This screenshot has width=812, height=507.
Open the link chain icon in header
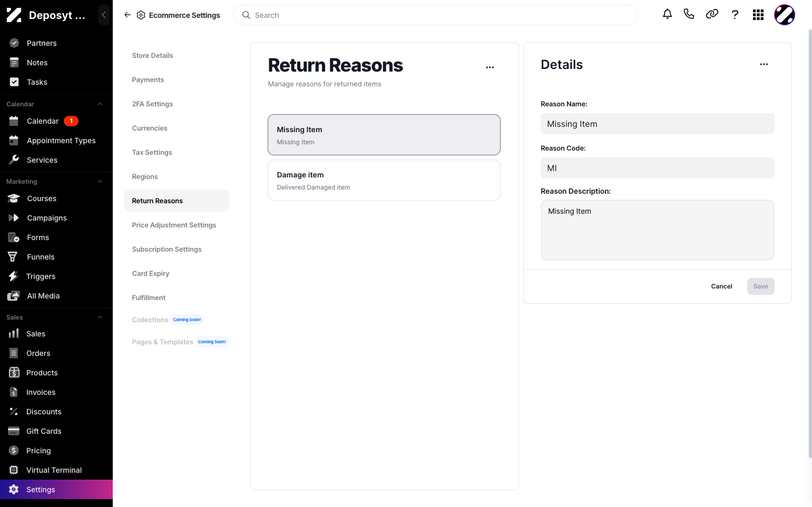click(x=712, y=15)
